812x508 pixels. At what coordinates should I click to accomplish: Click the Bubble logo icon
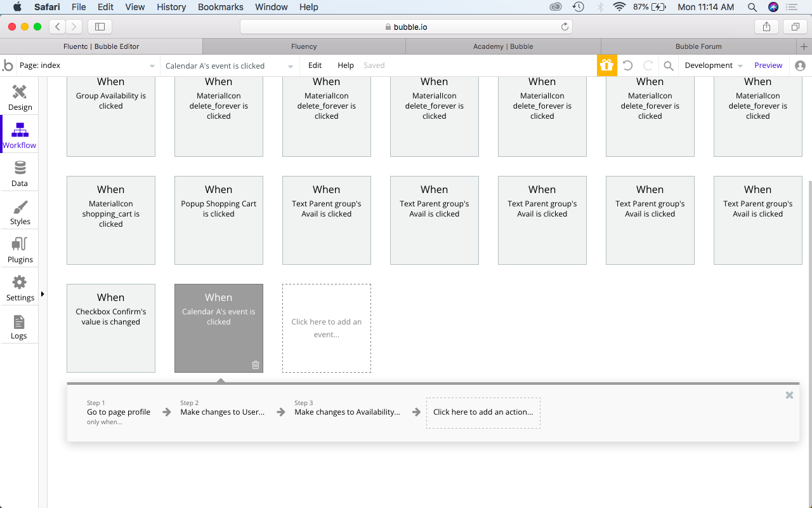(x=8, y=65)
